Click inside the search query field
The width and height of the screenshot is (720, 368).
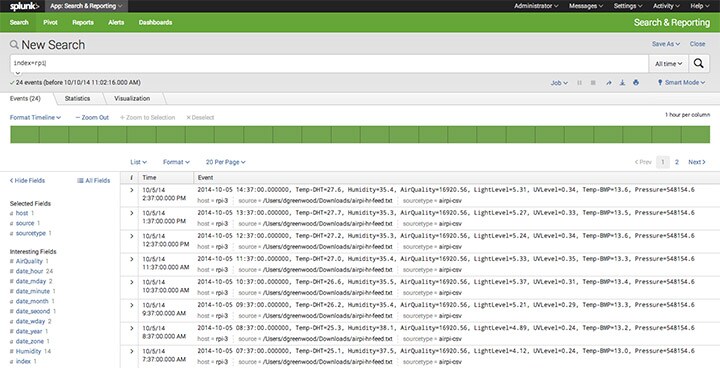[329, 63]
